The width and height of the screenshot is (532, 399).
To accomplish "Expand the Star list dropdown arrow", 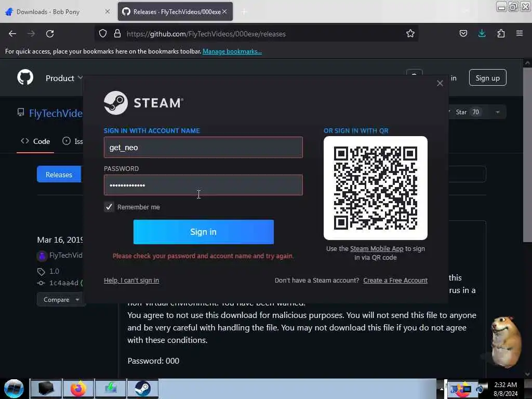I will (x=497, y=112).
